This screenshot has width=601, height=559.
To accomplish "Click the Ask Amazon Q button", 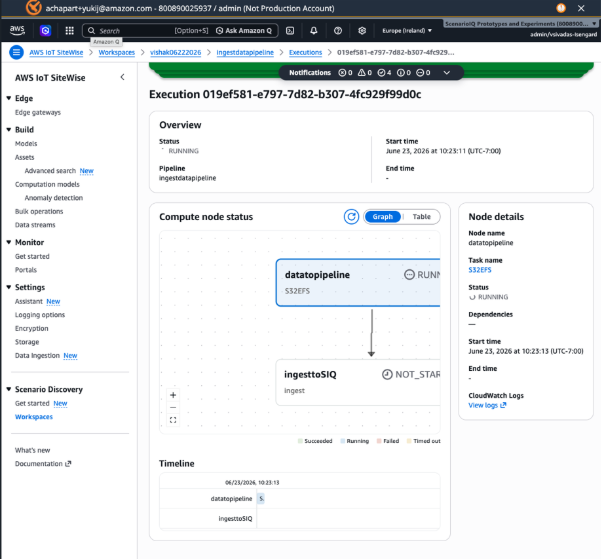I will click(x=244, y=31).
